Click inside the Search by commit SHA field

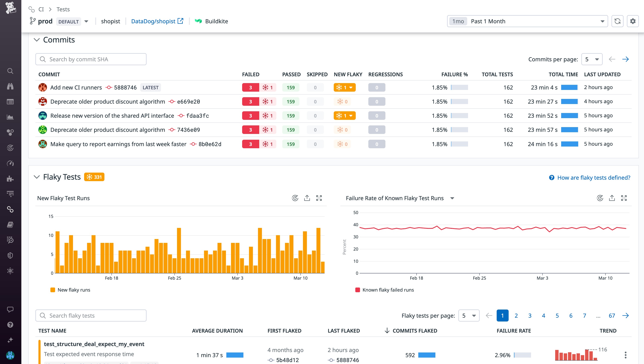click(91, 59)
